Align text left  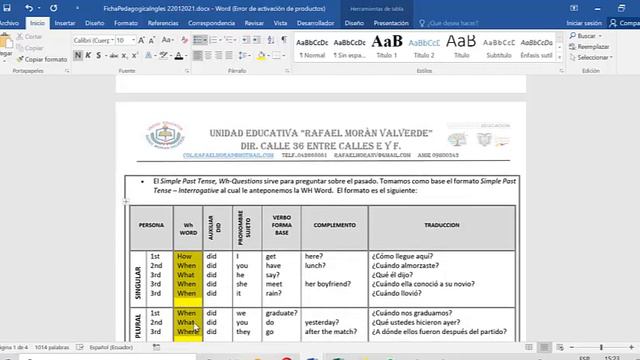coord(198,55)
